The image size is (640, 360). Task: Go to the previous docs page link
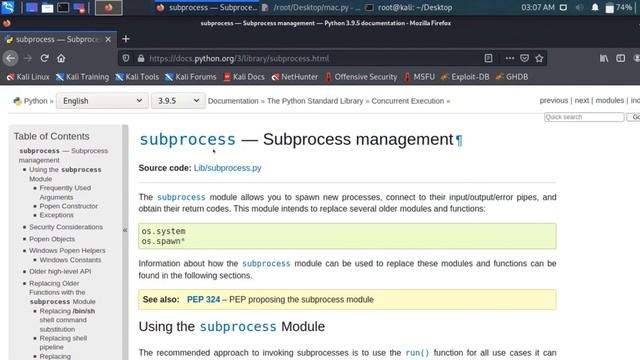tap(553, 100)
